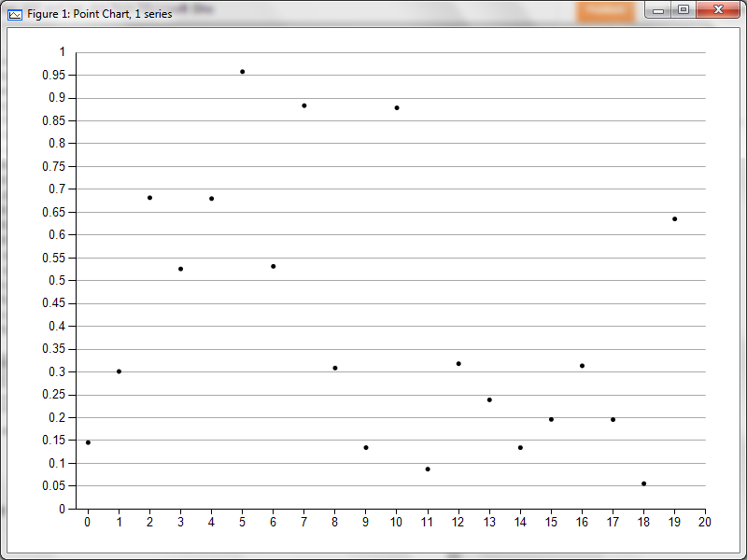This screenshot has height=560, width=747.
Task: Click the y-axis label '0.8'
Action: click(57, 144)
